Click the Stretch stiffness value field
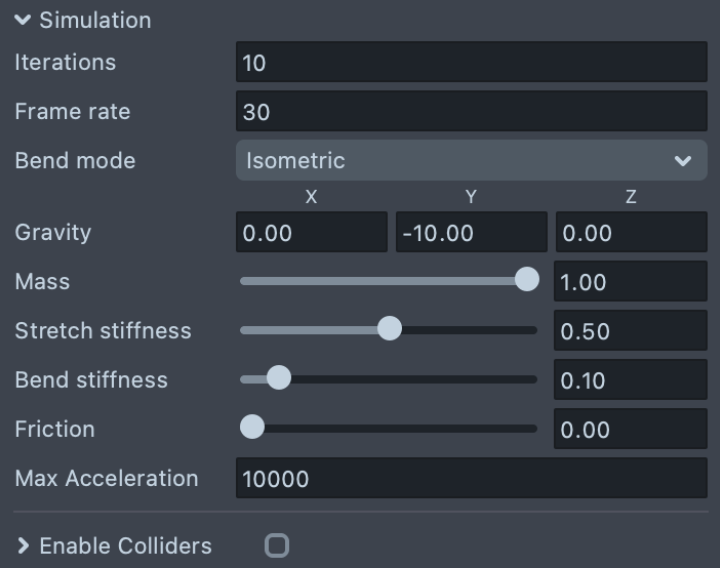Viewport: 720px width, 568px height. coord(630,331)
